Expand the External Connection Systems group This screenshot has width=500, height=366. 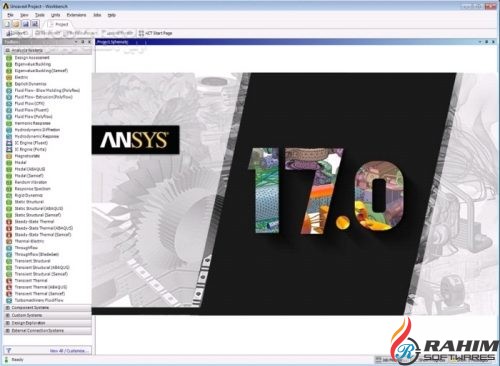click(x=7, y=331)
